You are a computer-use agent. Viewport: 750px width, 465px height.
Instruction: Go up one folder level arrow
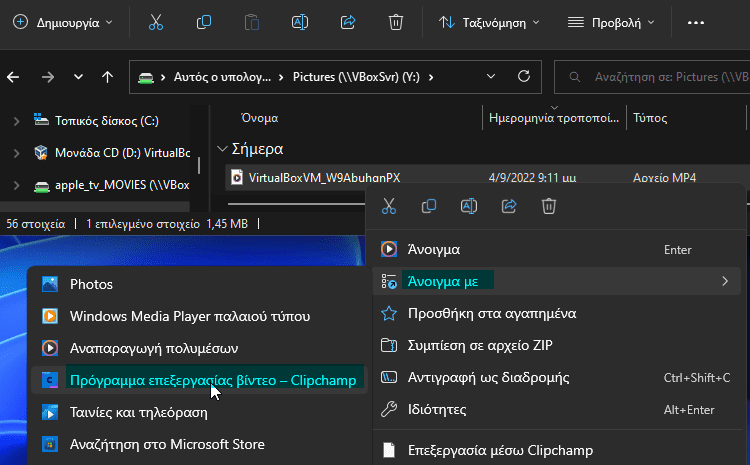tap(108, 77)
